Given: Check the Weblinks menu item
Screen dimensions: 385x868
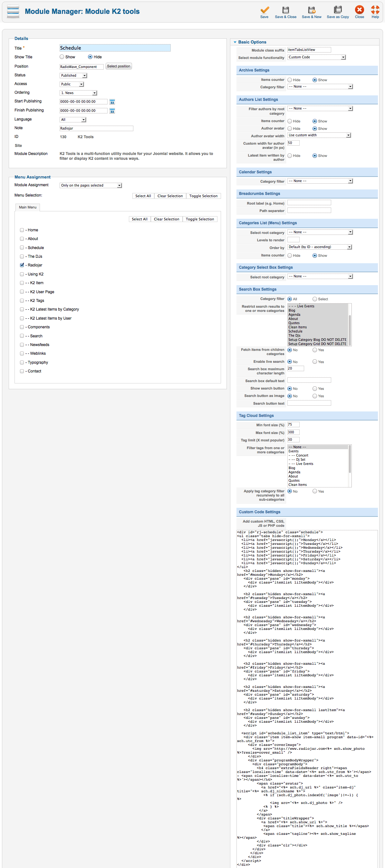Looking at the screenshot, I should click(22, 353).
